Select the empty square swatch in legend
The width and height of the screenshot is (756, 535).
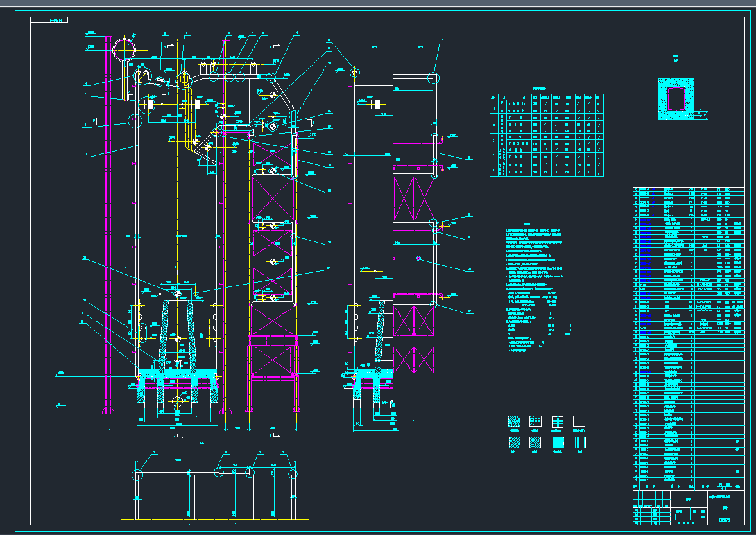coord(579,421)
